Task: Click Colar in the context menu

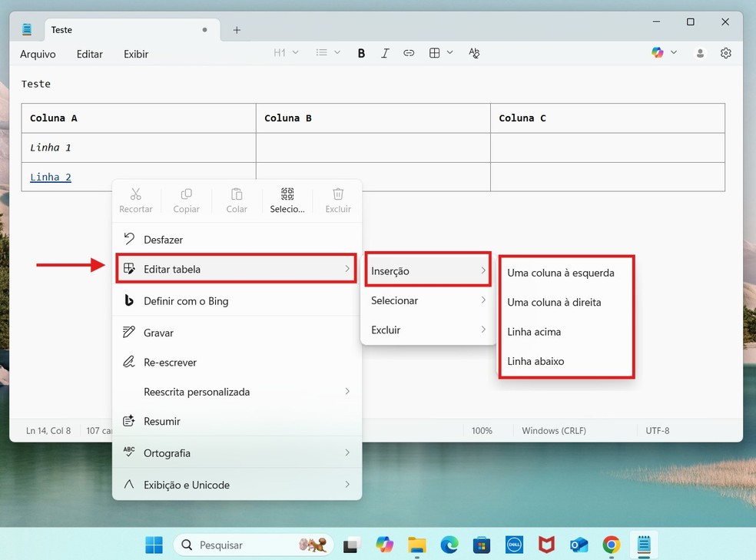Action: tap(237, 200)
